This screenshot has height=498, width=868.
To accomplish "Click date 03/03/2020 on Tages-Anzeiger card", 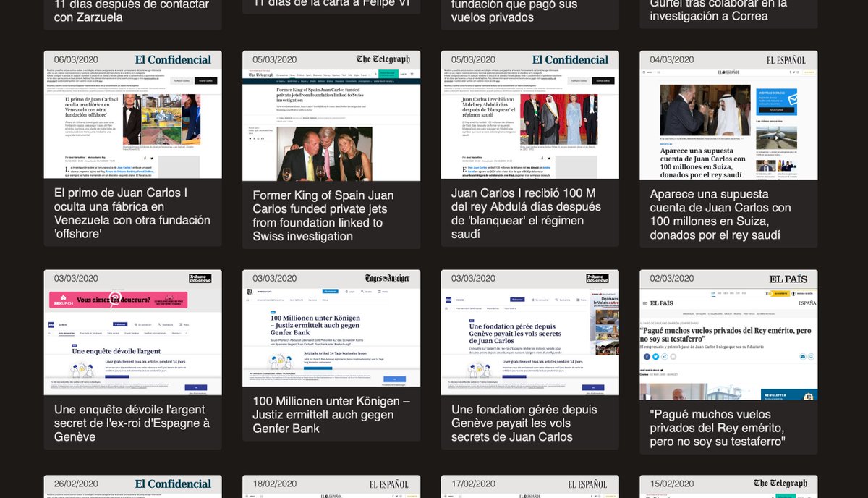I will point(275,279).
